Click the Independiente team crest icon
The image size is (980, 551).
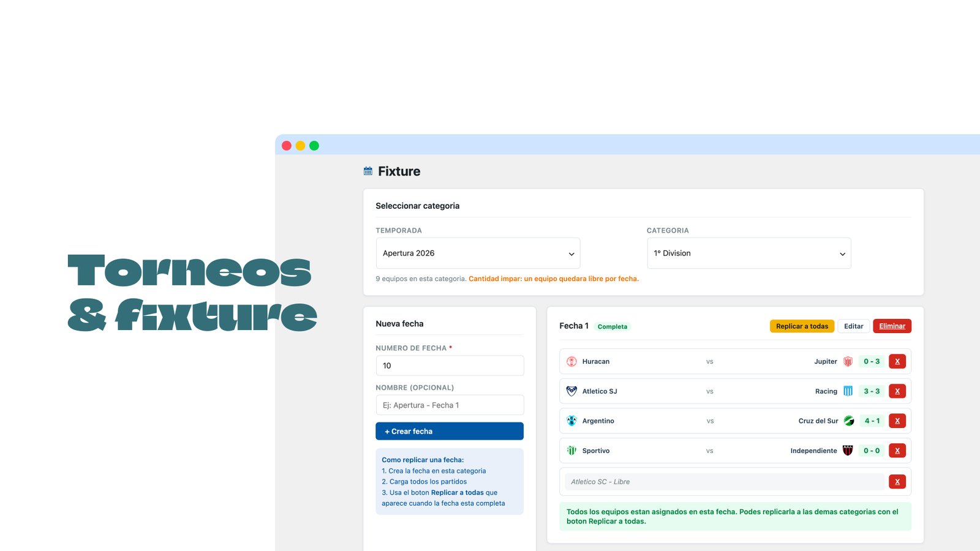pyautogui.click(x=848, y=451)
